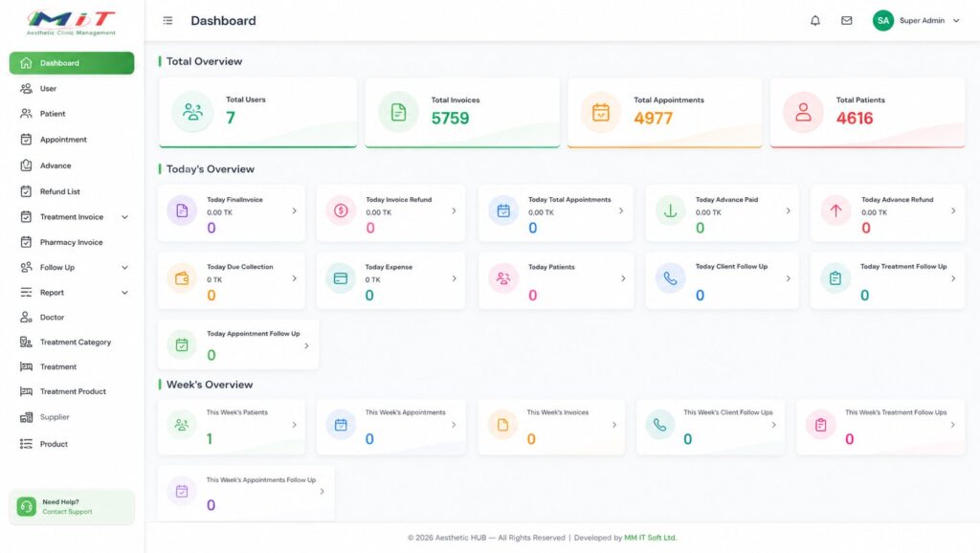Click the Today Total Appointments calendar icon
The width and height of the screenshot is (980, 553).
pos(503,211)
